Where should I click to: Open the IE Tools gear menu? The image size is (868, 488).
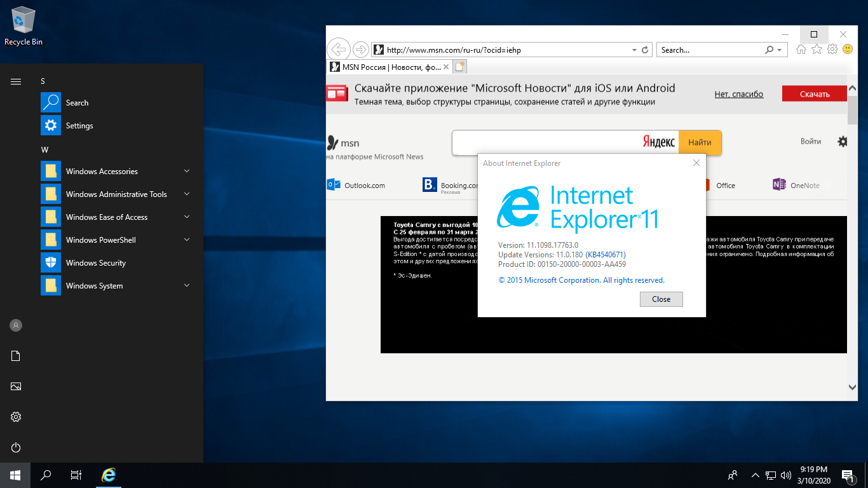point(832,50)
